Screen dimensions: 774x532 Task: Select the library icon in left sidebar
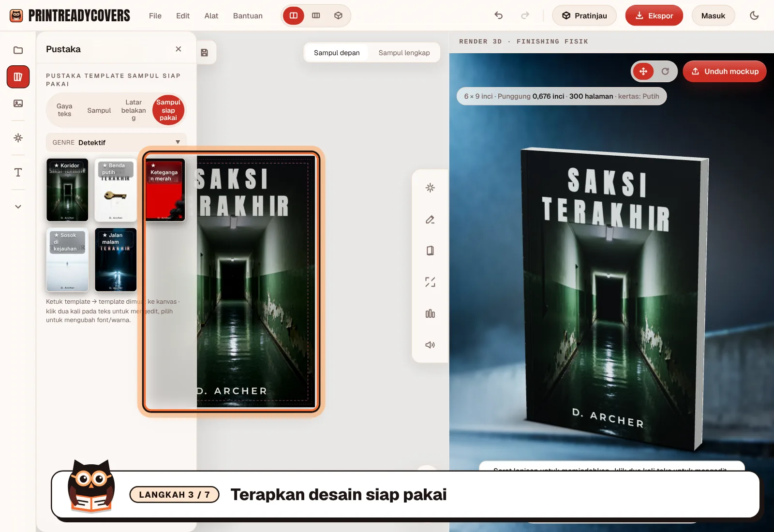point(18,77)
